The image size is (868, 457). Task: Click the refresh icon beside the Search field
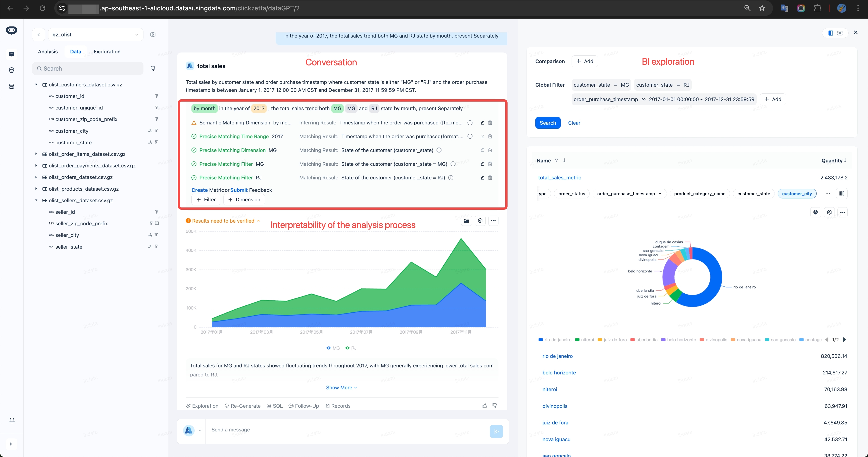pyautogui.click(x=153, y=68)
